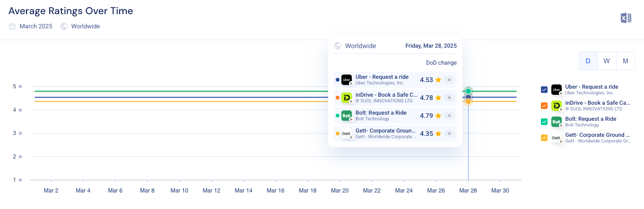Click the equals badge in Uber tooltip row
Image resolution: width=644 pixels, height=209 pixels.
tap(449, 80)
